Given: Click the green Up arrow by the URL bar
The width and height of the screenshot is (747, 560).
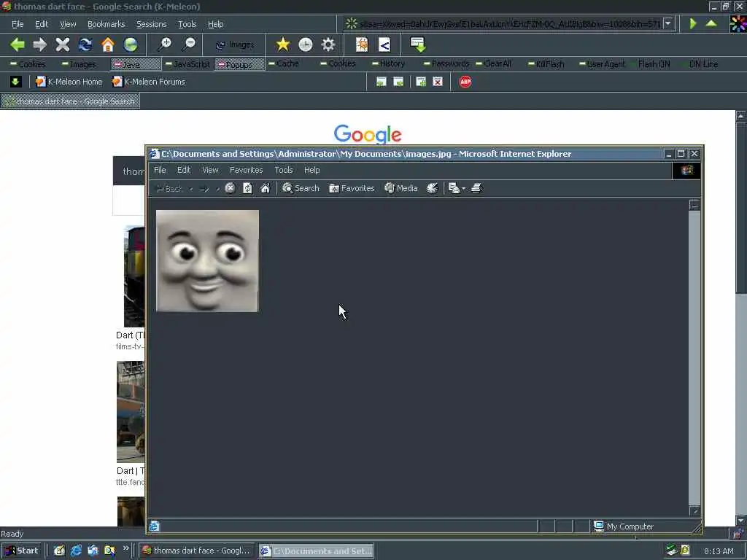Looking at the screenshot, I should (711, 23).
